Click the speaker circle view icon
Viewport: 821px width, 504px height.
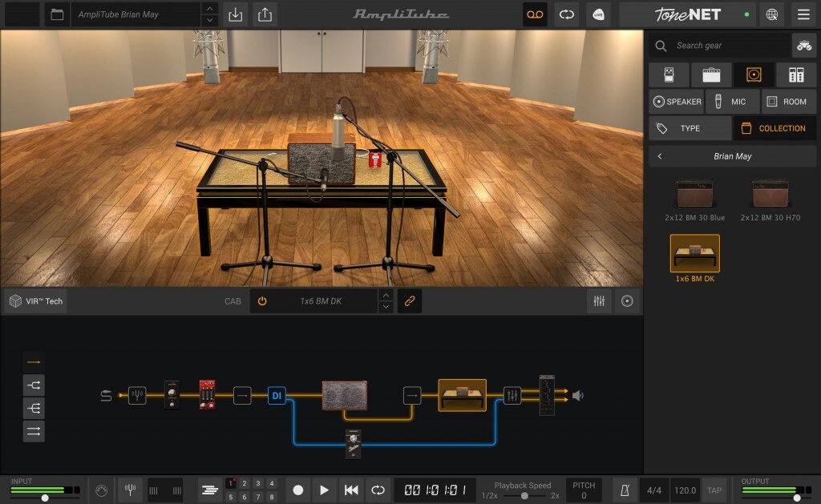click(627, 301)
